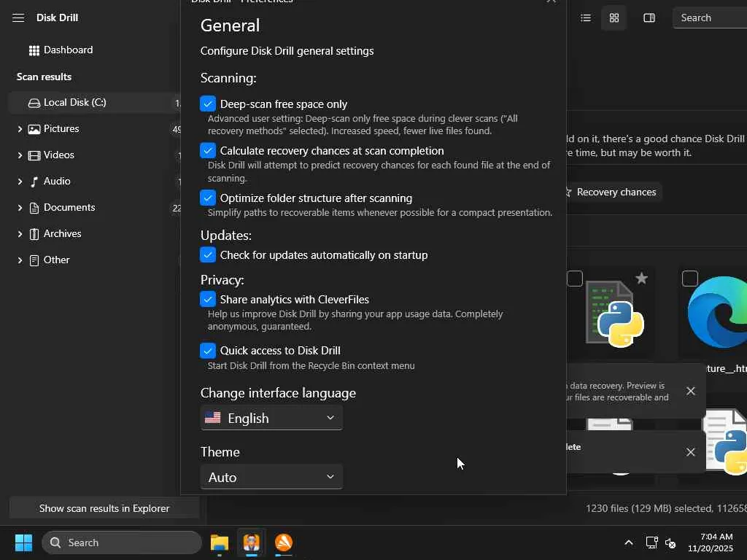Expand the Audio category

click(x=20, y=182)
